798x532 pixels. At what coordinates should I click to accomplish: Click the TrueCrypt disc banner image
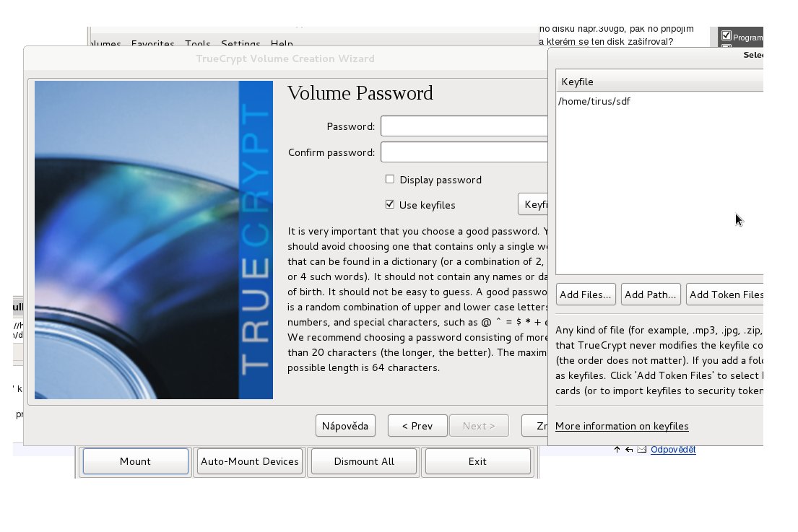154,240
